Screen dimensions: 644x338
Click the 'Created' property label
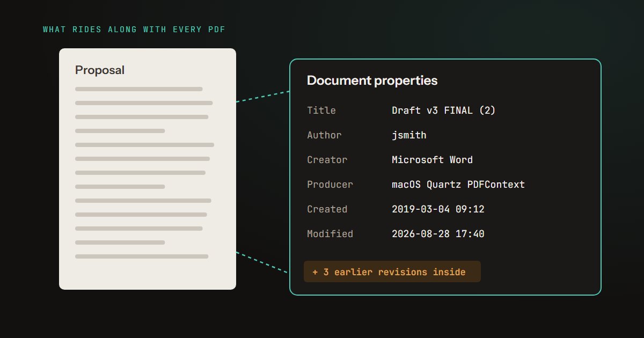tap(327, 209)
